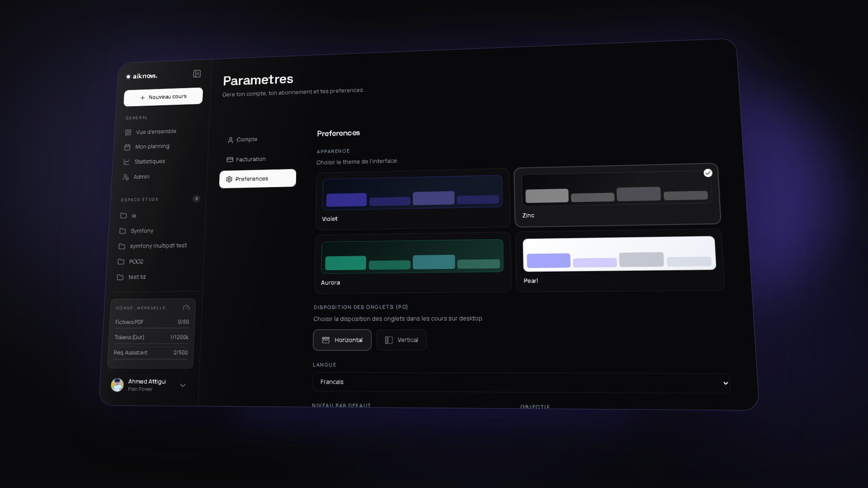Click the Fichiers PDF usage row
Screen dimensions: 868x488
(x=152, y=323)
